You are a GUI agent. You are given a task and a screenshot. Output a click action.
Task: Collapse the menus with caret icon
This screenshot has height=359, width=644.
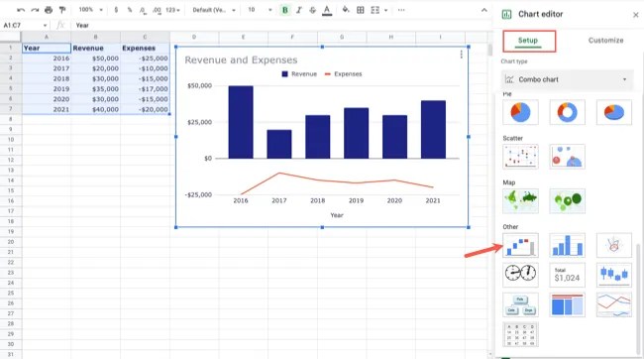[x=484, y=10]
